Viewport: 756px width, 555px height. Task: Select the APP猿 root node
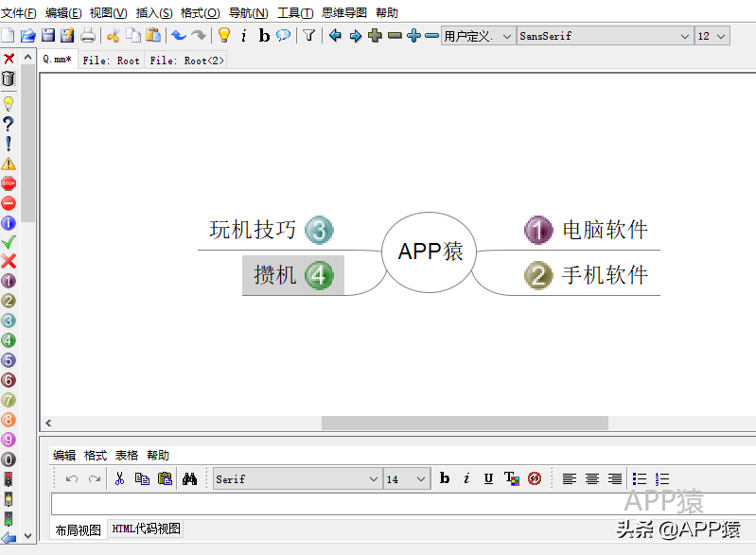(x=430, y=251)
